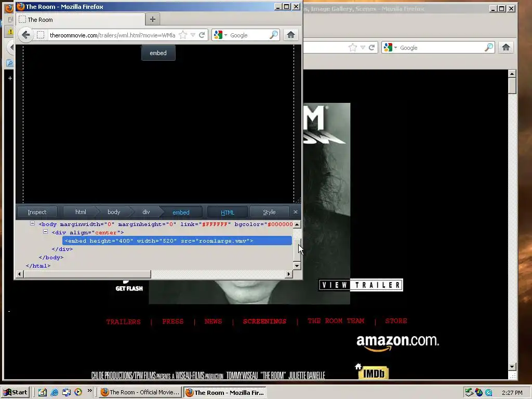Click 'The Room - Mozilla Fir...' taskbar button

[224, 393]
